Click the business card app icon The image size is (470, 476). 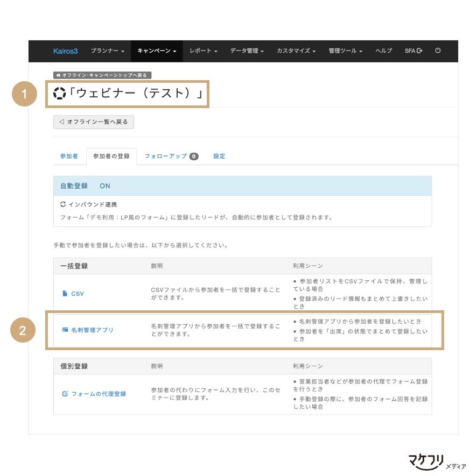click(x=65, y=330)
